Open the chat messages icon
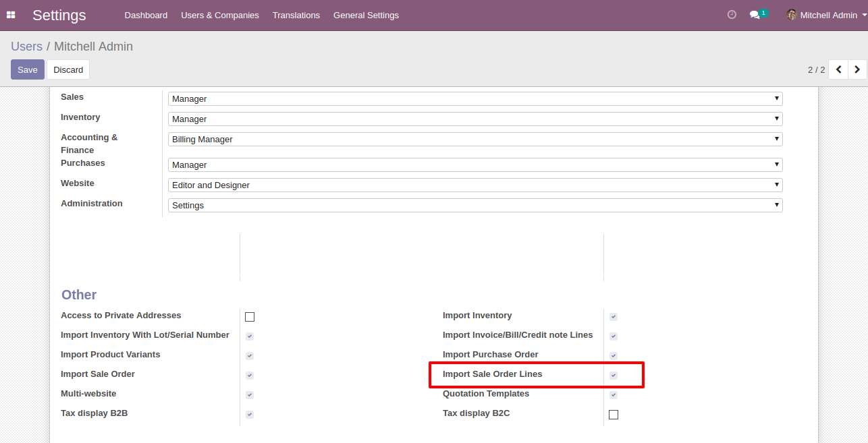 pyautogui.click(x=755, y=15)
